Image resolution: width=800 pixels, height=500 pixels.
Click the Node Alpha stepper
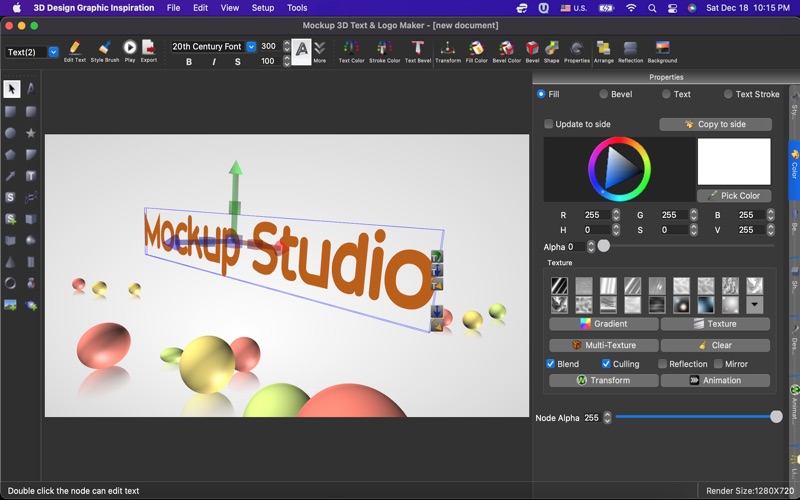pos(607,418)
